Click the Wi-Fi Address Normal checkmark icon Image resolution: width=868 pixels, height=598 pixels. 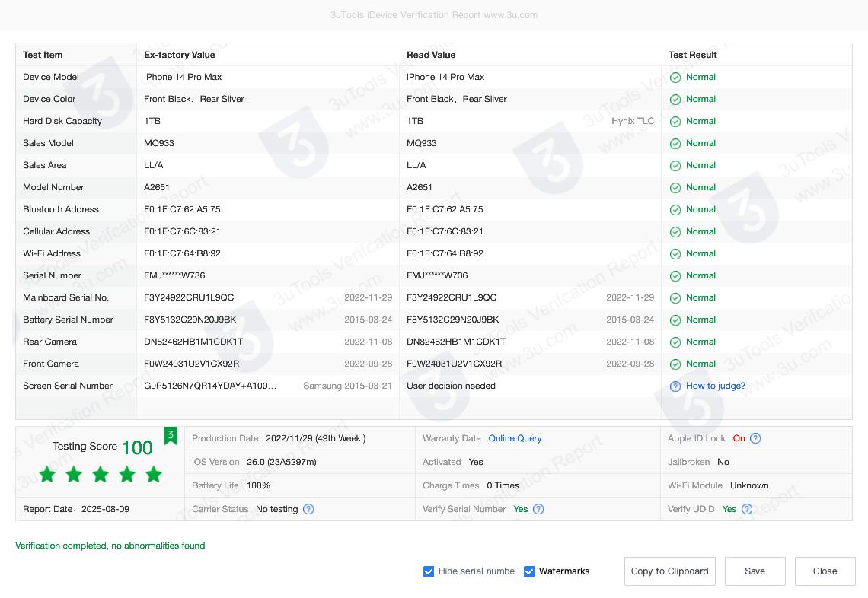(675, 254)
